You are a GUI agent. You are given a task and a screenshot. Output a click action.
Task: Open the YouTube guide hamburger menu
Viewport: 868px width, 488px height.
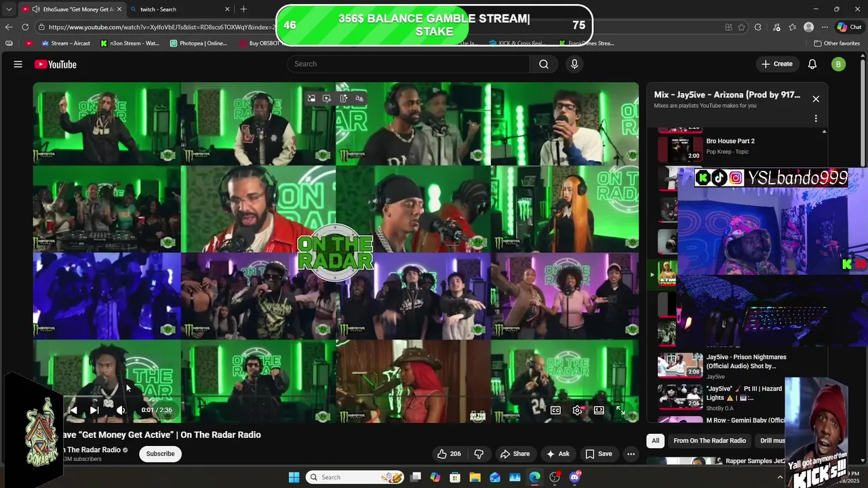(18, 64)
